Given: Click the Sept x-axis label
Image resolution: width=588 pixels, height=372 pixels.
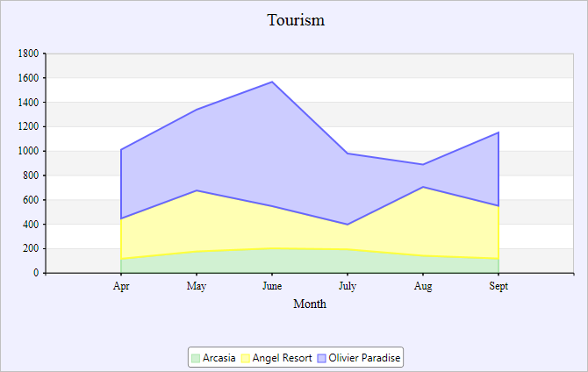Looking at the screenshot, I should (498, 286).
